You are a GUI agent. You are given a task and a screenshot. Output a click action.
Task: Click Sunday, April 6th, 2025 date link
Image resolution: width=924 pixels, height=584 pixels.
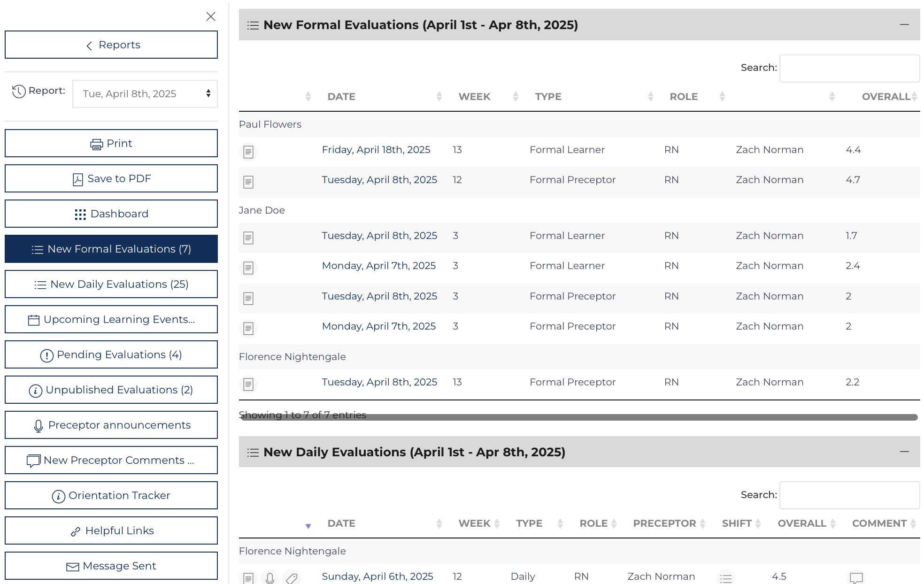pos(377,576)
